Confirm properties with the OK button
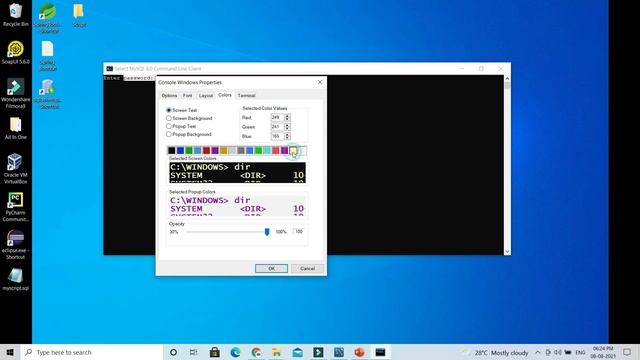Viewport: 640px width, 360px height. click(271, 269)
